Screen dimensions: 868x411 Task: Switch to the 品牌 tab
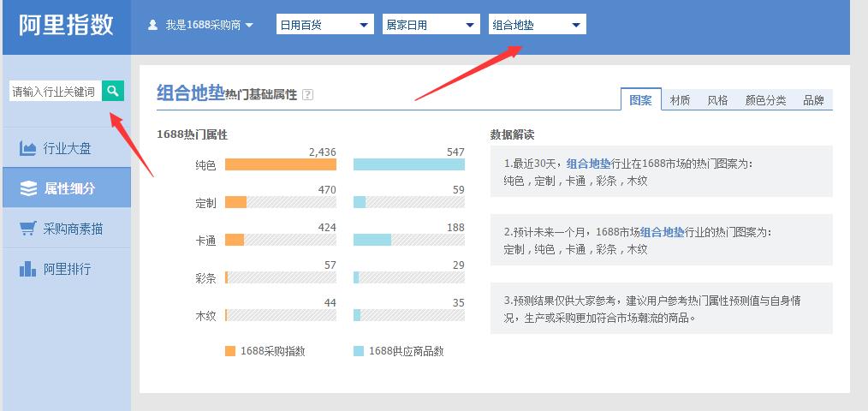click(813, 100)
